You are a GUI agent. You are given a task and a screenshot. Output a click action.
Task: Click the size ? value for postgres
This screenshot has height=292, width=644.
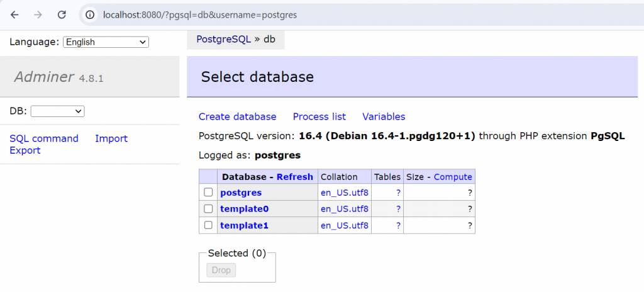[470, 193]
